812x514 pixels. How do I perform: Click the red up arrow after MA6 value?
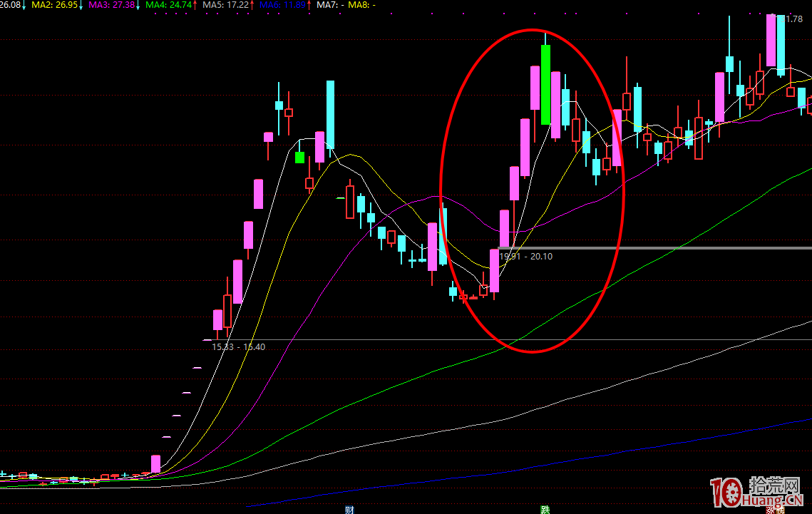pyautogui.click(x=309, y=5)
